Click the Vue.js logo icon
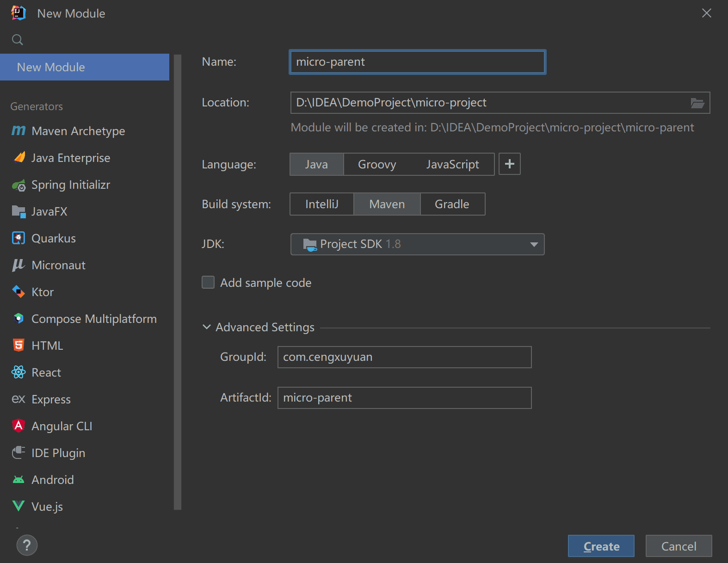 [x=19, y=506]
